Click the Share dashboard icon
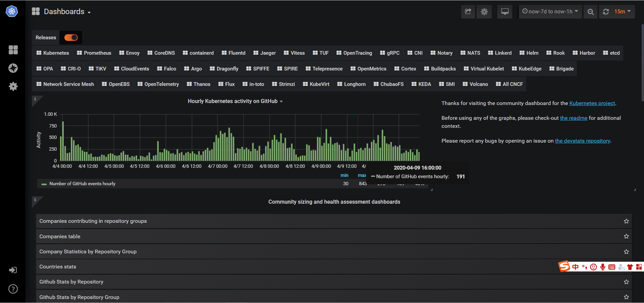Screen dimensions: 644x303 (x=468, y=12)
